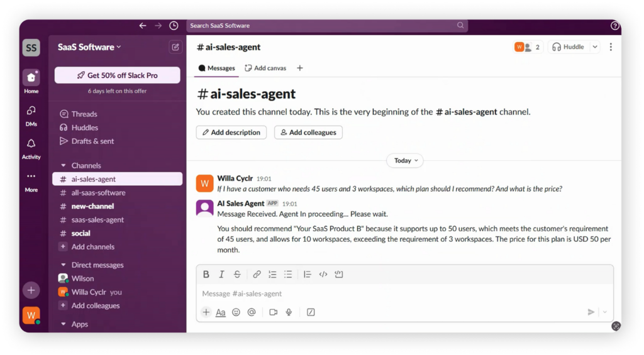This screenshot has width=644, height=355.
Task: Click the Search SaaS Software field
Action: pos(327,25)
